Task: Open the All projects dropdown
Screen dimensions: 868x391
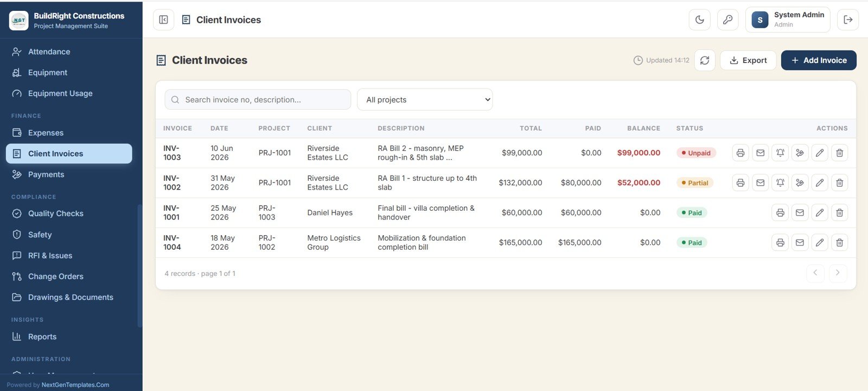Action: coord(425,100)
